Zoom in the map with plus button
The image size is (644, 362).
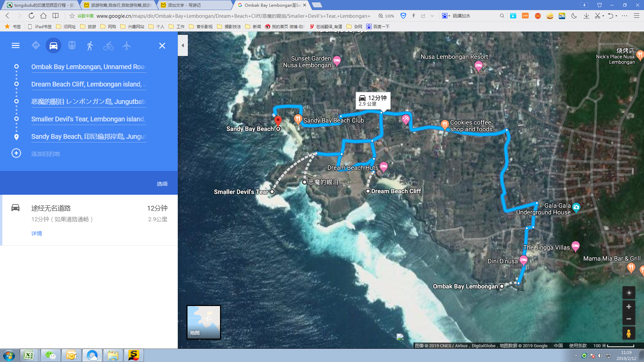[x=629, y=307]
